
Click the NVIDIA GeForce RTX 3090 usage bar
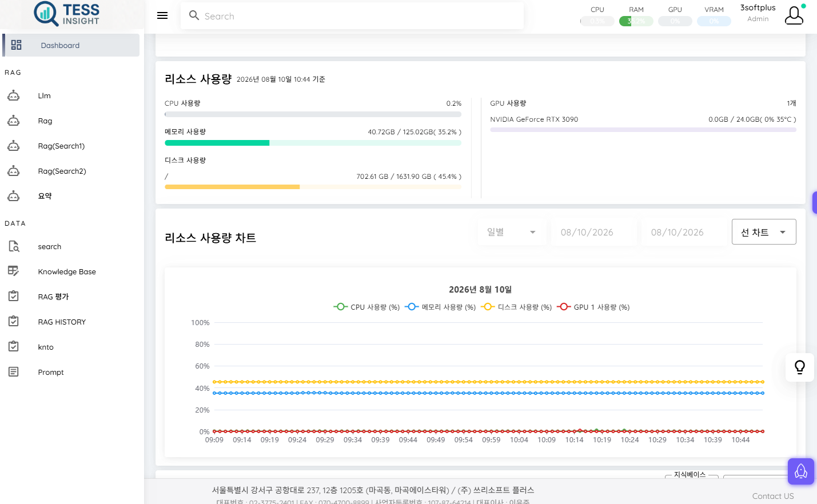tap(643, 130)
